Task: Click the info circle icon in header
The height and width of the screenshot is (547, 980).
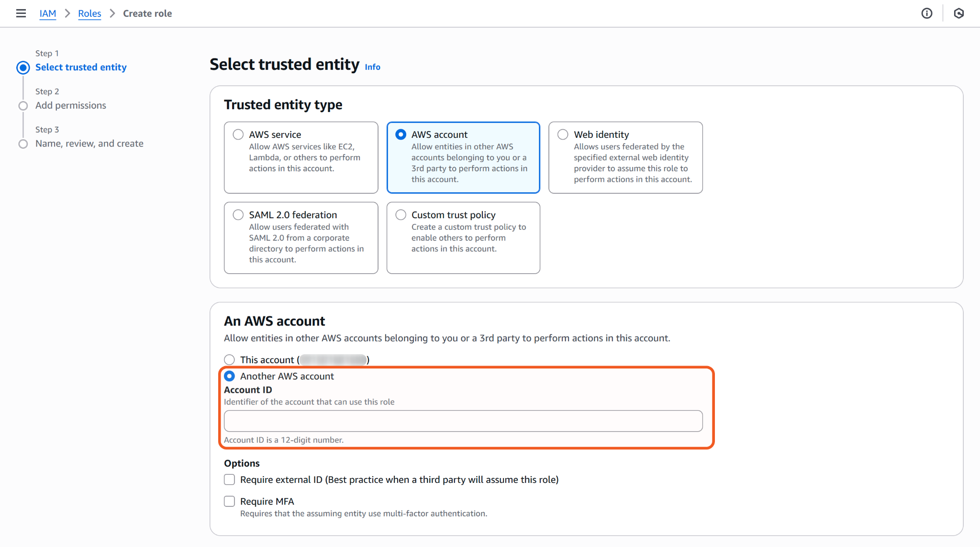Action: [927, 13]
